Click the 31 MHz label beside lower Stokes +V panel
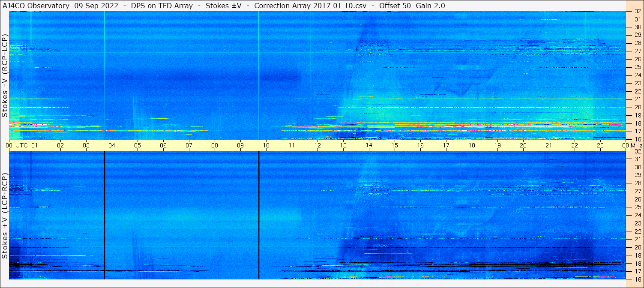The height and width of the screenshot is (288, 644). click(x=638, y=159)
